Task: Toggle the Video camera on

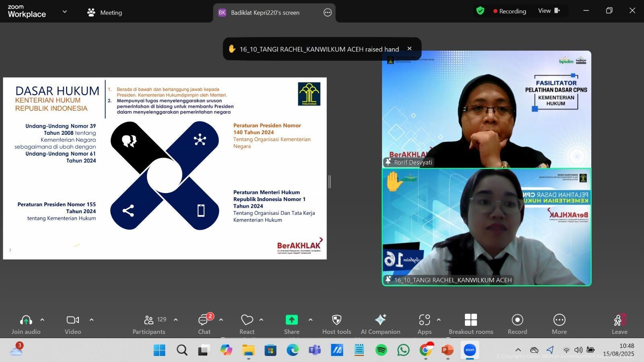Action: click(x=72, y=320)
